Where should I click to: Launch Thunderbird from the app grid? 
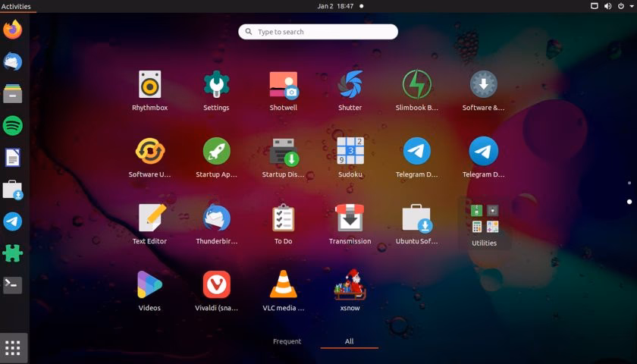216,218
